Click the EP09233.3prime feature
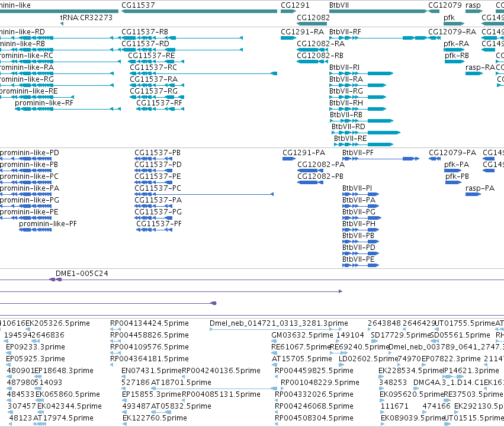 click(36, 347)
